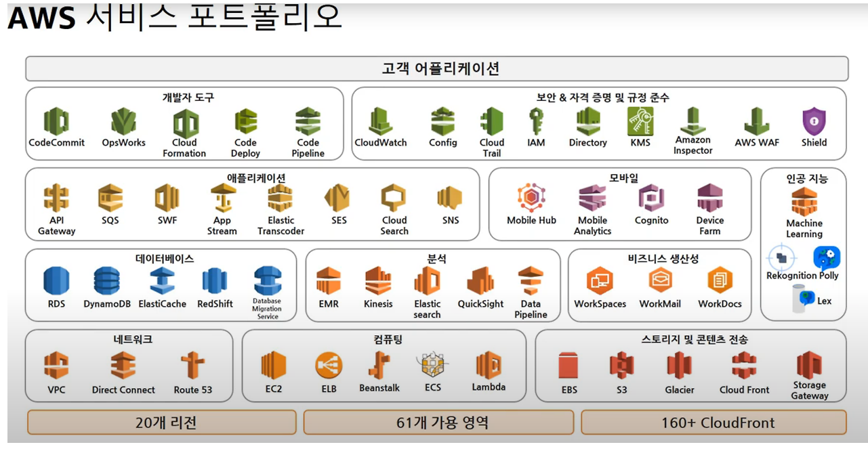Select the Glacier icon
Screen dimensions: 868x451
click(679, 366)
